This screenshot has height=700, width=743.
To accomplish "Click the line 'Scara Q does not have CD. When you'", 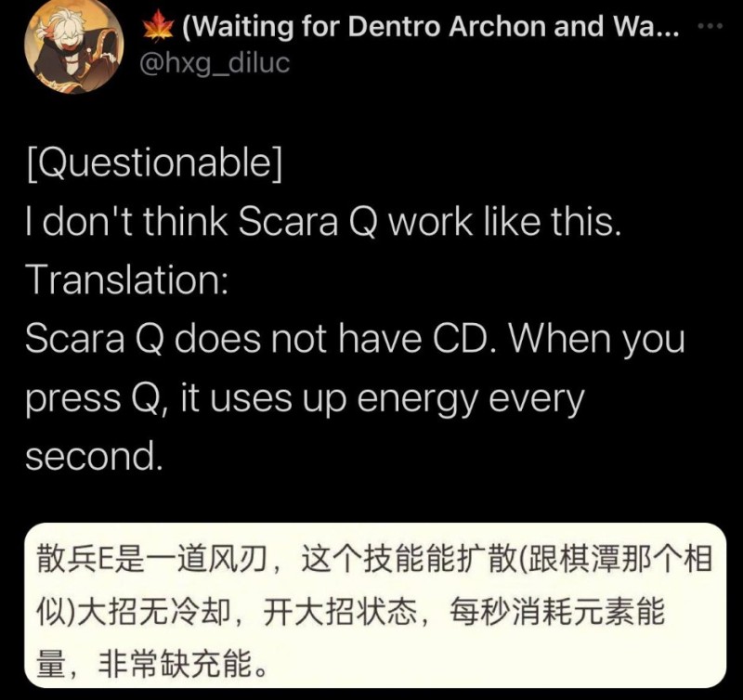I will click(355, 339).
